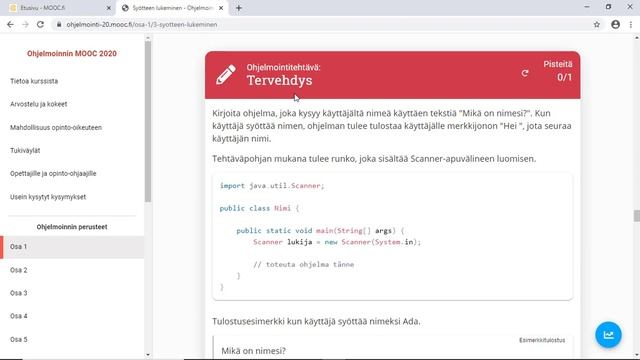Click the sidebar scrollbar thumb
Screen dimensions: 640x360
(148, 122)
